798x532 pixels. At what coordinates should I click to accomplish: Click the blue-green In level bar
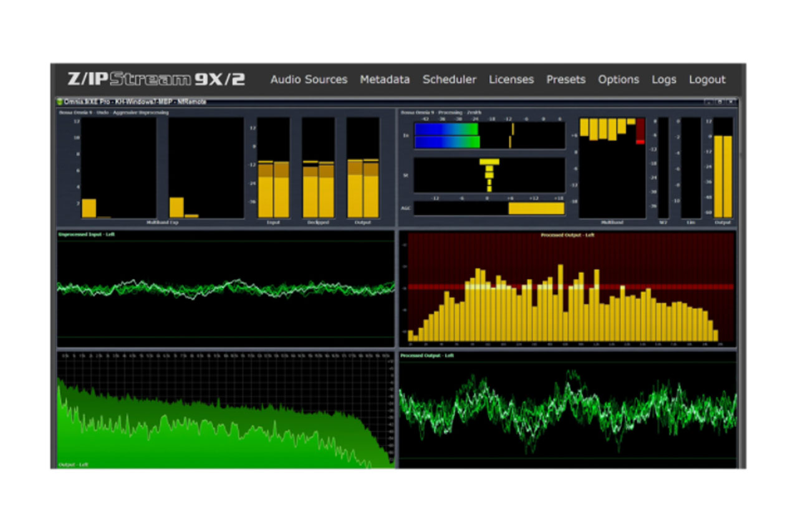click(447, 135)
